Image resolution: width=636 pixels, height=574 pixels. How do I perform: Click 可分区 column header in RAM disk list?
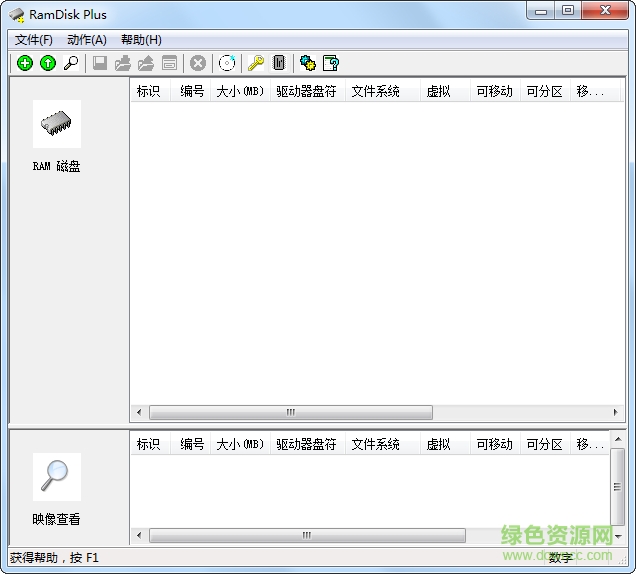(545, 91)
